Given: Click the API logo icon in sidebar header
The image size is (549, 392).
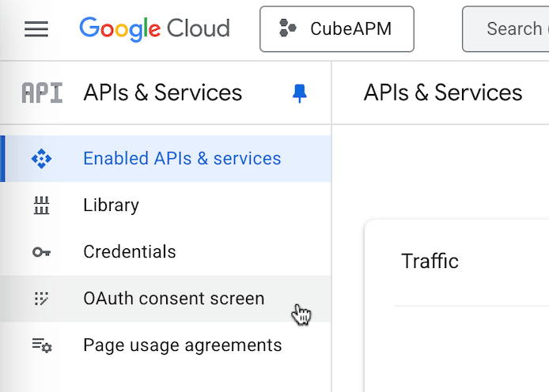Looking at the screenshot, I should pos(42,93).
